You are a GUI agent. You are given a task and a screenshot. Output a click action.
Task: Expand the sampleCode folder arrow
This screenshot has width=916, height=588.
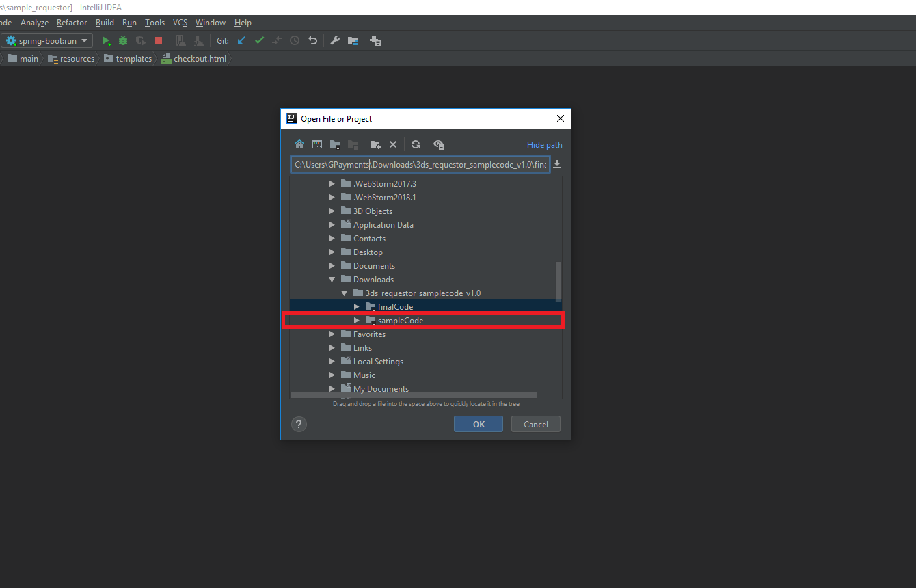(x=357, y=321)
